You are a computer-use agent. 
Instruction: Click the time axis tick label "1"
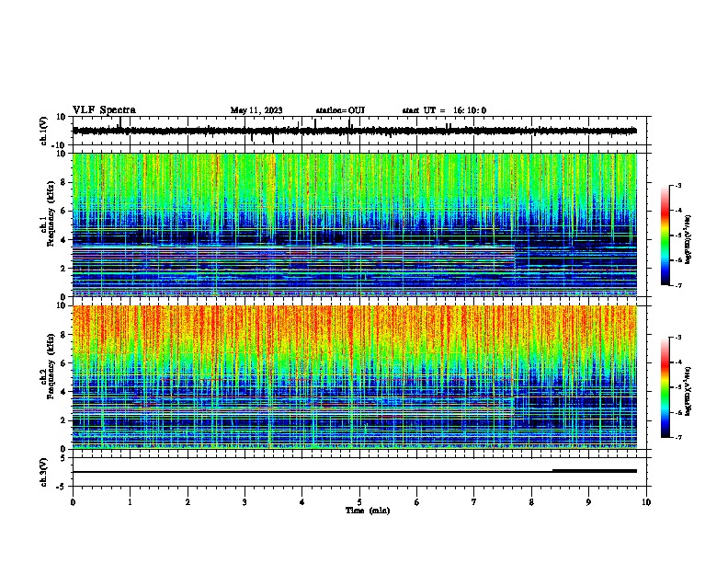point(130,502)
